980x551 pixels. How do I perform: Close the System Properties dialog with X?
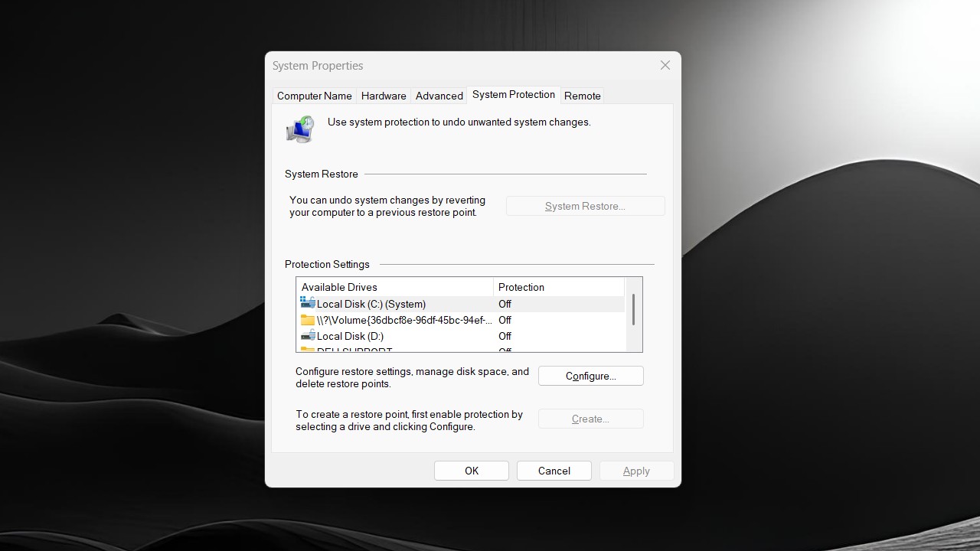(665, 65)
